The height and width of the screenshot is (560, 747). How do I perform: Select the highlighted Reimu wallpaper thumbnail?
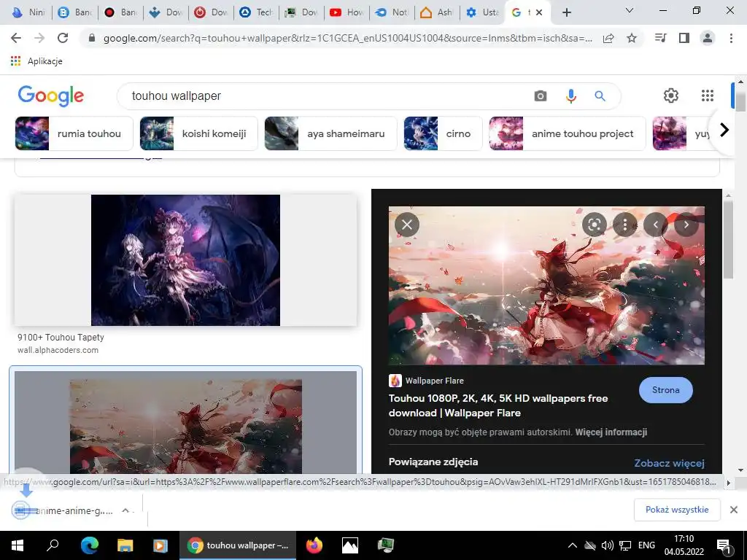[185, 422]
